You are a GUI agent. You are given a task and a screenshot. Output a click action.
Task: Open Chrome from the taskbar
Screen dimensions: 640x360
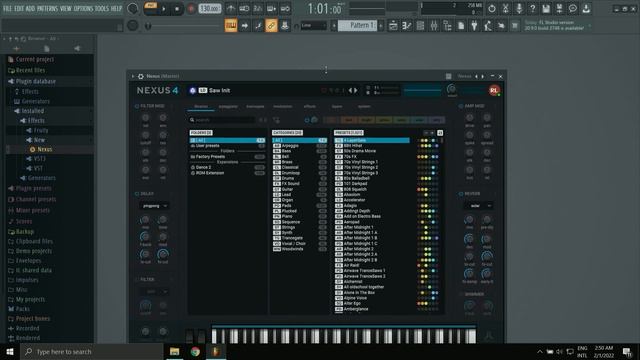pos(195,351)
